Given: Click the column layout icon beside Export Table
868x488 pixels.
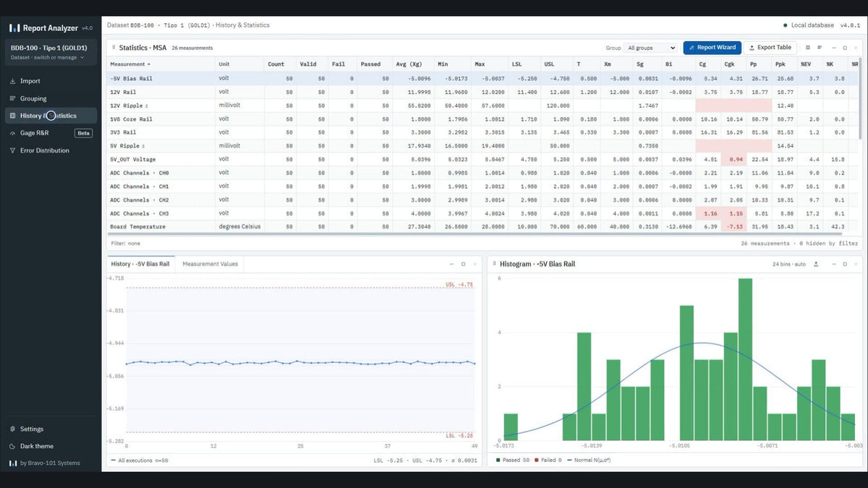Looking at the screenshot, I should [x=807, y=48].
